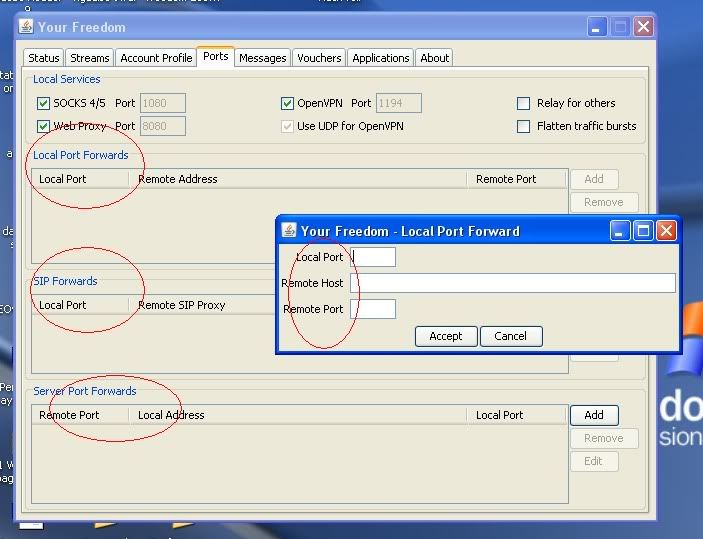Minimize the Local Port Forward dialog
703x539 pixels.
[620, 231]
